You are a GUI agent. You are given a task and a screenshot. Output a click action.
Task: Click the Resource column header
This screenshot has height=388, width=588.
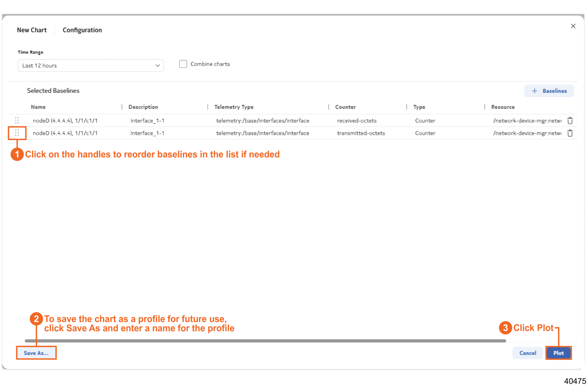(x=503, y=107)
